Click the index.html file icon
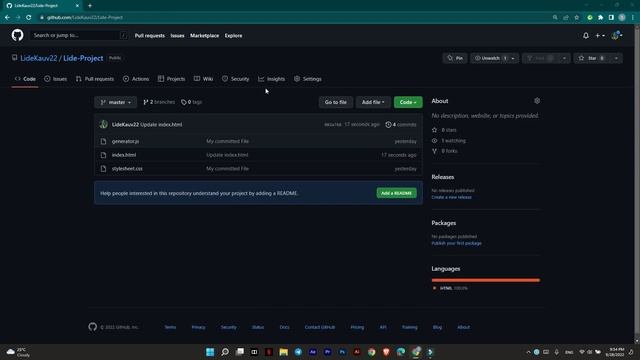The width and height of the screenshot is (640, 360). tap(103, 155)
